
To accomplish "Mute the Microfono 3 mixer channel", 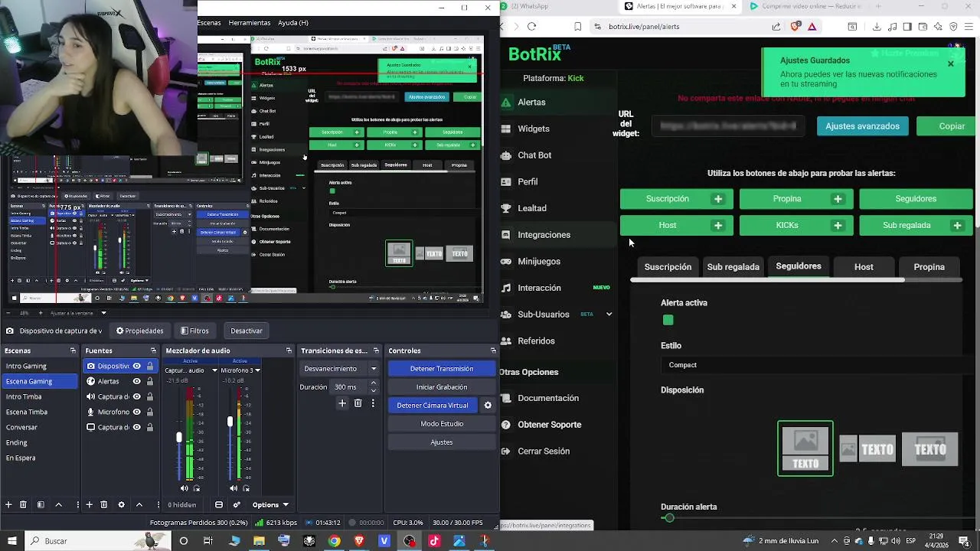I will point(233,488).
